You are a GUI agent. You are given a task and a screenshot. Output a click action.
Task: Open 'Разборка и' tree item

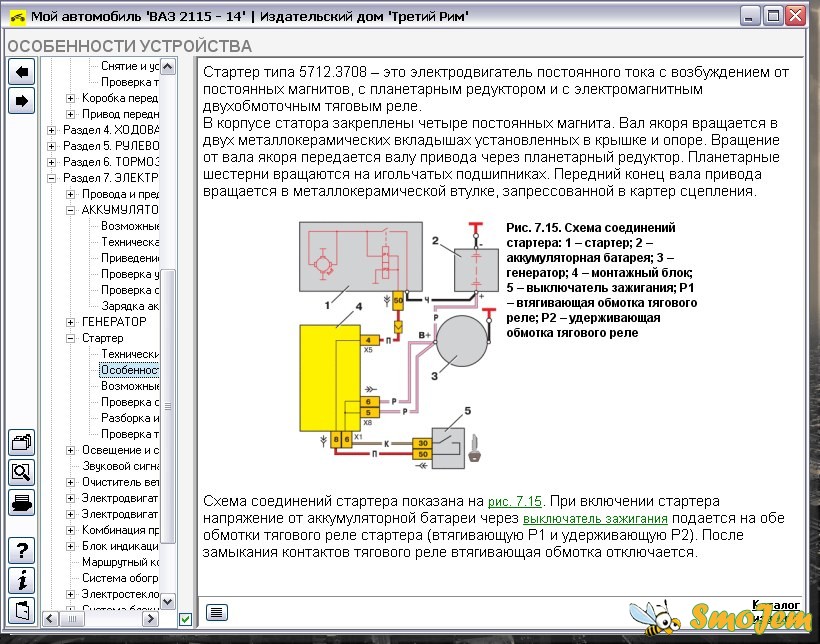pyautogui.click(x=130, y=418)
